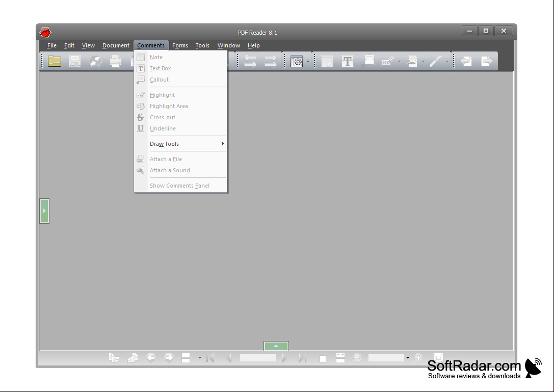Click the hexagon arrows icon beside Save
This screenshot has width=554, height=392.
[95, 61]
